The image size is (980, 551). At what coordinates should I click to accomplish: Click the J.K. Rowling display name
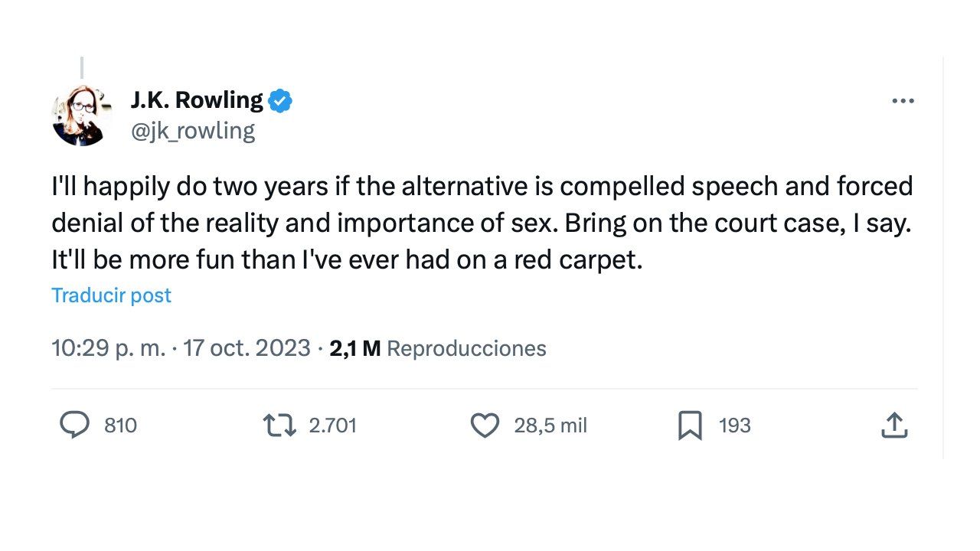(x=197, y=99)
